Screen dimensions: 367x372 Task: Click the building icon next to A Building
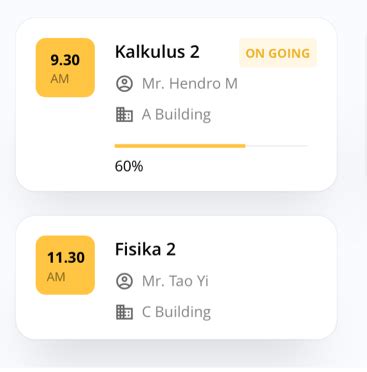click(124, 115)
